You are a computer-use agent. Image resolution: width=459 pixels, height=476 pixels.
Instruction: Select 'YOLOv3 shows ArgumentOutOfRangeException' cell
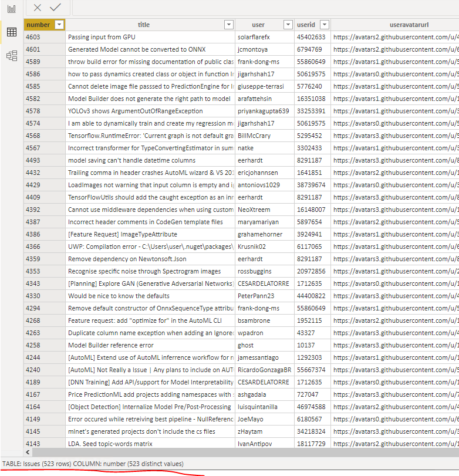pyautogui.click(x=150, y=111)
